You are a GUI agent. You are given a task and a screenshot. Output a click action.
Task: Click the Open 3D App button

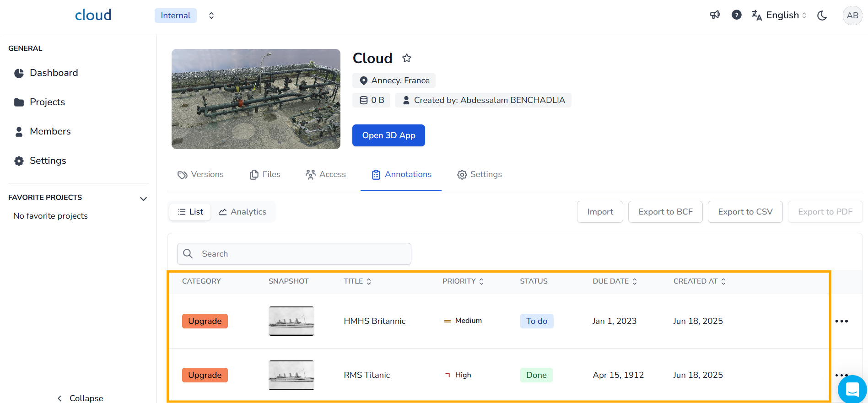[x=388, y=135]
